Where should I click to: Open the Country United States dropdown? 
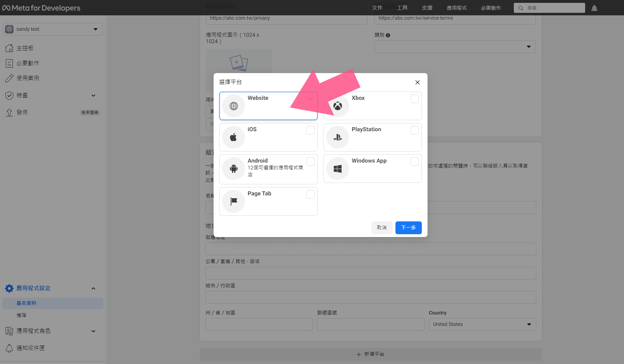482,324
